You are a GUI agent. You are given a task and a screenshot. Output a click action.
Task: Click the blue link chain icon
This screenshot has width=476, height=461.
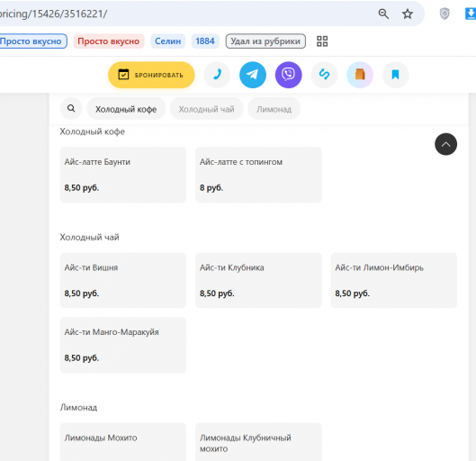click(x=324, y=75)
